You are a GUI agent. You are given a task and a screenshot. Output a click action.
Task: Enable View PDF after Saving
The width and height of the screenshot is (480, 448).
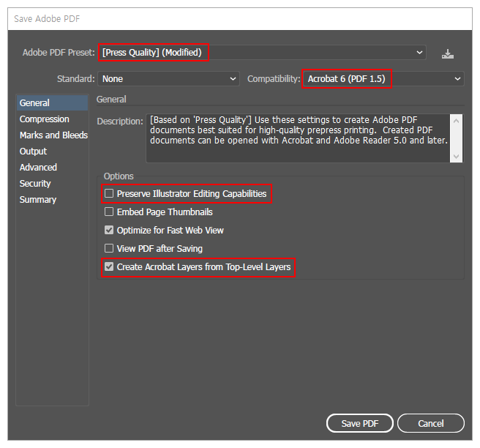109,248
